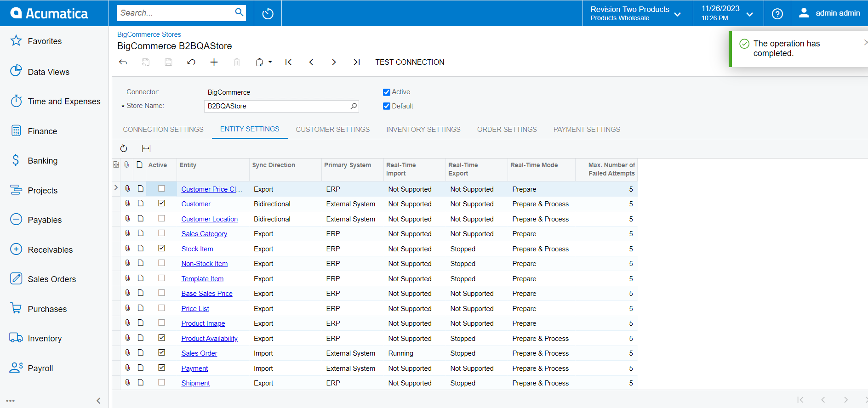
Task: Open recent history clock icon
Action: [x=268, y=13]
